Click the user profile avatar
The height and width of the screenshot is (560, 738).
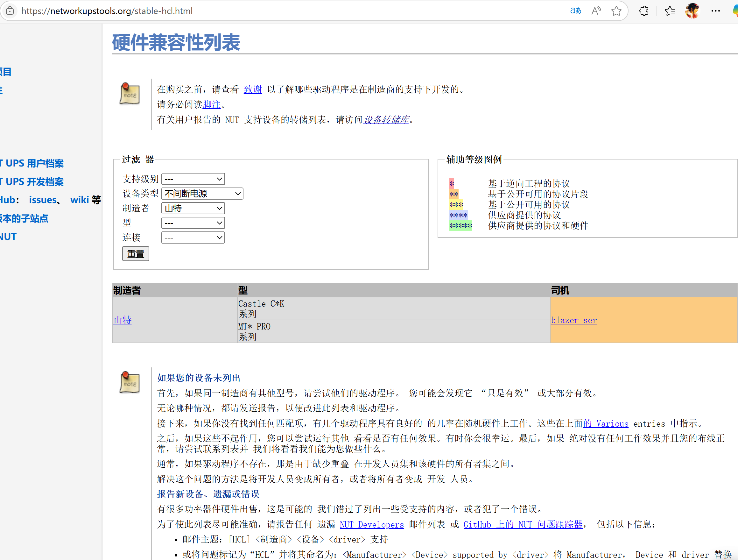pos(692,11)
